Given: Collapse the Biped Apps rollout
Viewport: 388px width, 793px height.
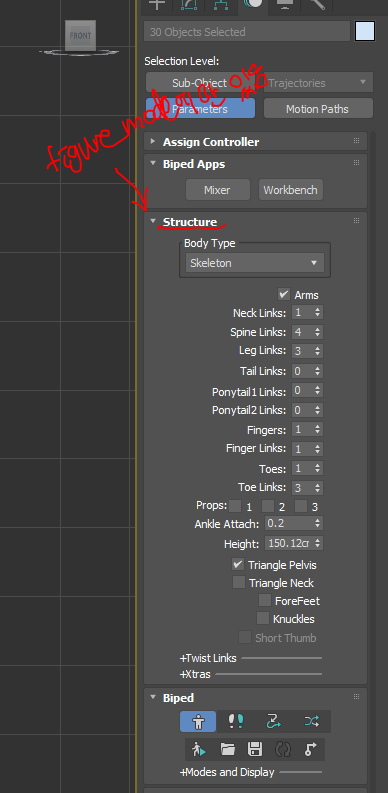Looking at the screenshot, I should [153, 163].
